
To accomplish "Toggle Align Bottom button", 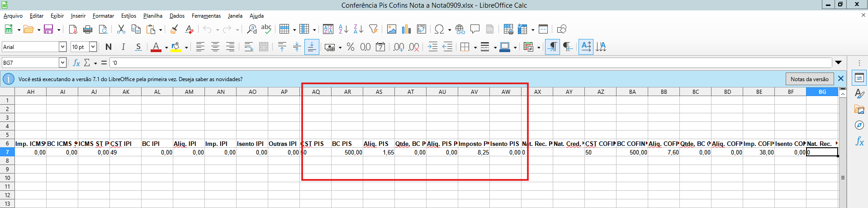I will click(312, 47).
